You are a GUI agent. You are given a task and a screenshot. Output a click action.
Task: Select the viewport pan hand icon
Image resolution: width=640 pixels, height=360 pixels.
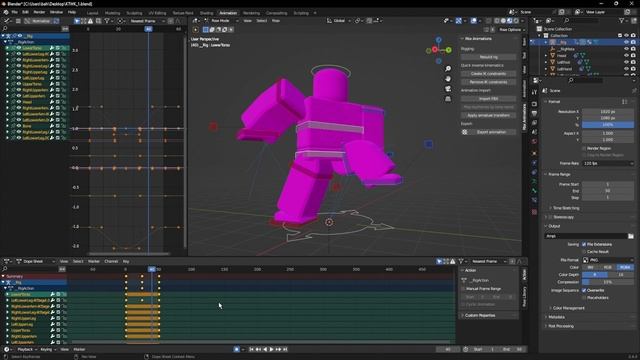point(448,78)
